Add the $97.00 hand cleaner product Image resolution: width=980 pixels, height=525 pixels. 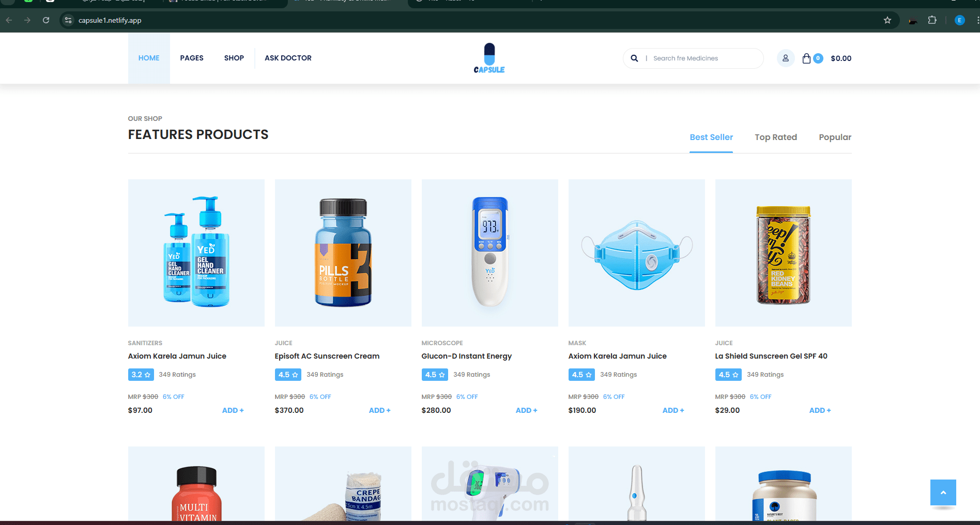233,410
